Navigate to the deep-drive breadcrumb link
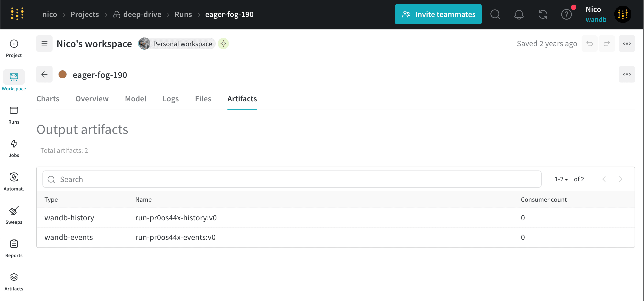Screen dimensions: 644x301 click(x=142, y=14)
